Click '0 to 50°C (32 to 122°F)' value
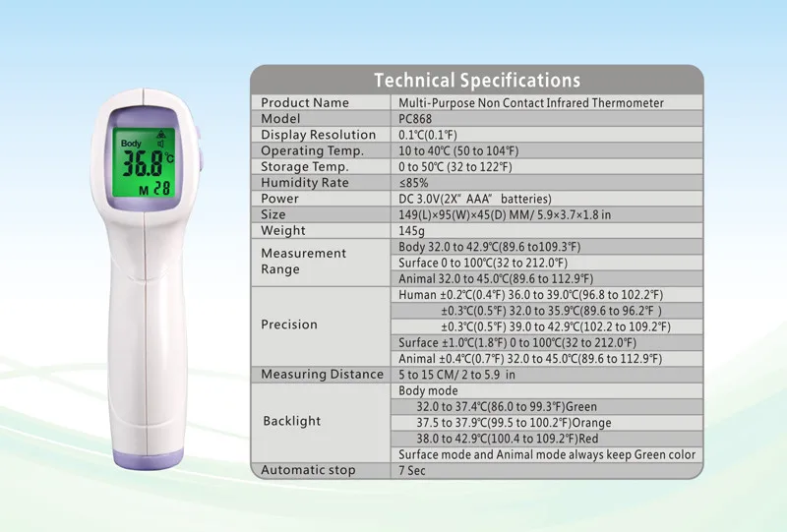Screen dimensions: 787x532 [x=455, y=167]
